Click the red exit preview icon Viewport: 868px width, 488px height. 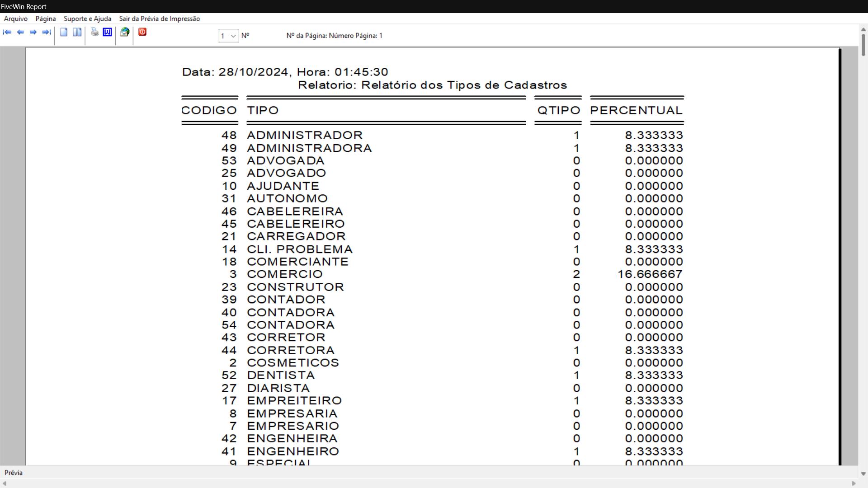coord(142,32)
